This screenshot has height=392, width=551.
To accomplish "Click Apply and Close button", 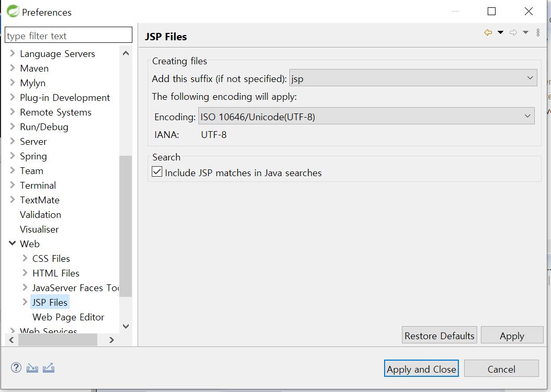I will (x=421, y=368).
